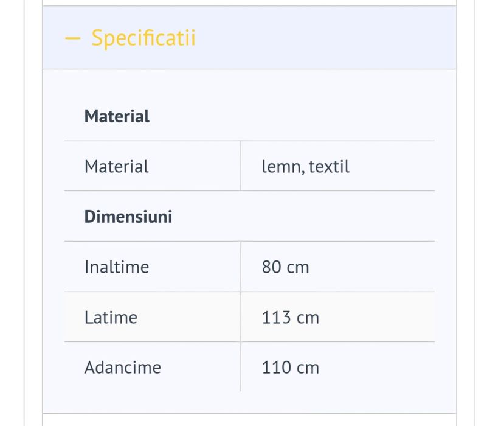Click empty right side of Specificatii header bar
This screenshot has height=426, width=504.
[x=340, y=38]
